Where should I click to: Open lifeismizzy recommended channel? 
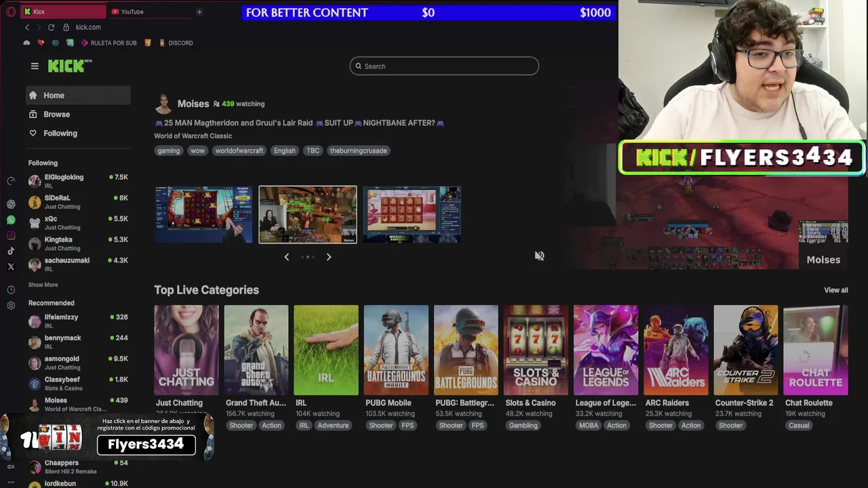78,321
